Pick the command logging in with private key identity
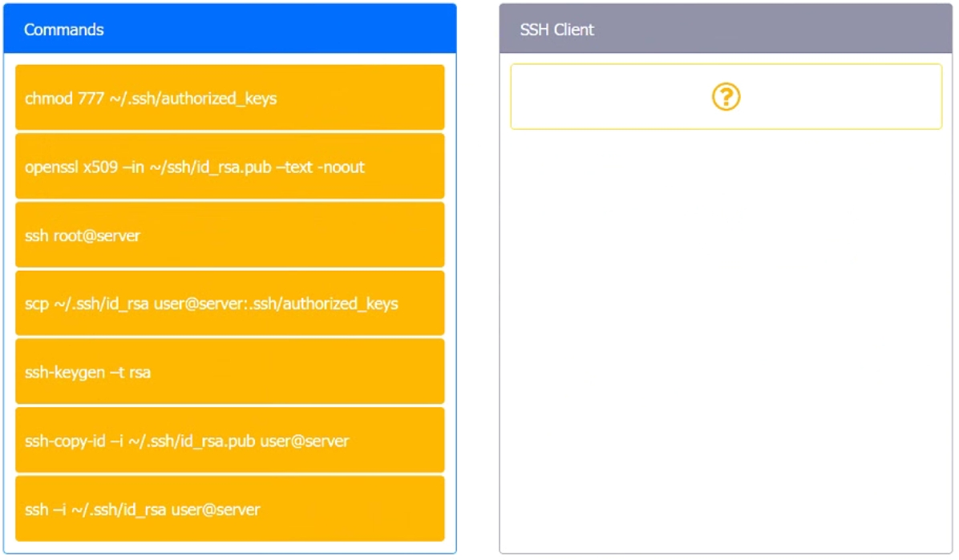The image size is (959, 560). [x=230, y=509]
